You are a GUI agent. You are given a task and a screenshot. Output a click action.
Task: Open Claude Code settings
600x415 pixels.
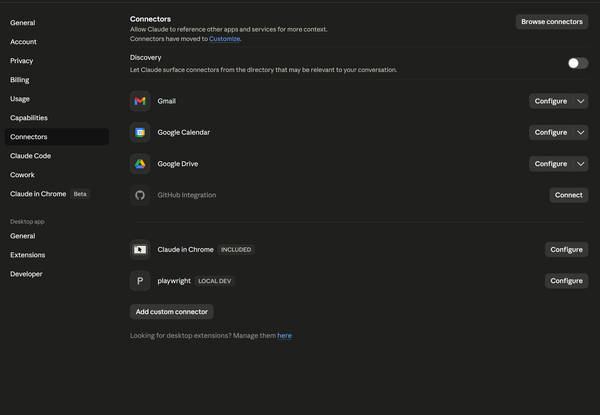pyautogui.click(x=57, y=156)
